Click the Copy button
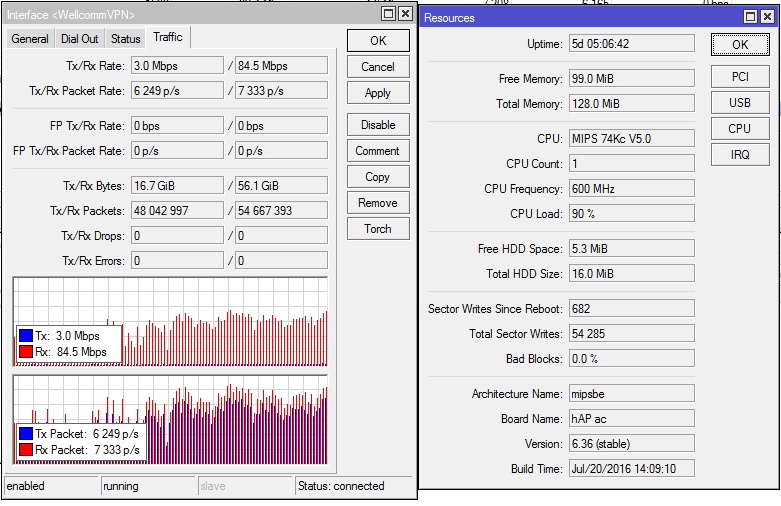781x506 pixels. [379, 177]
